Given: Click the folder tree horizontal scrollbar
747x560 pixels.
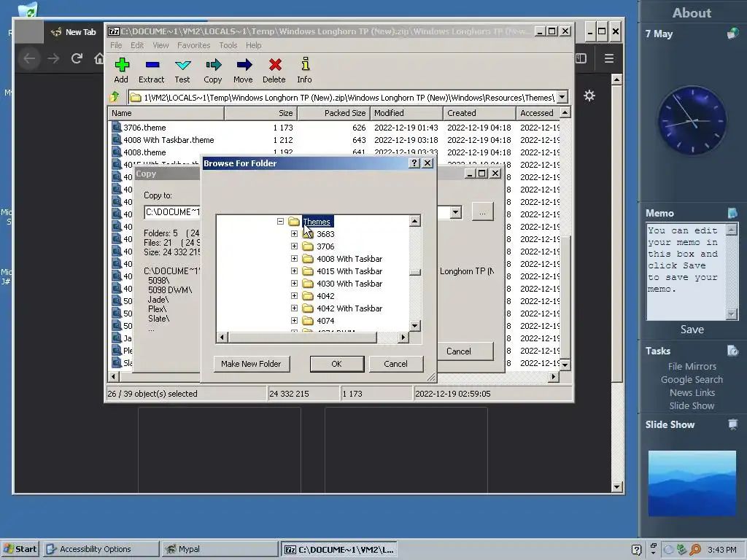Looking at the screenshot, I should (312, 338).
